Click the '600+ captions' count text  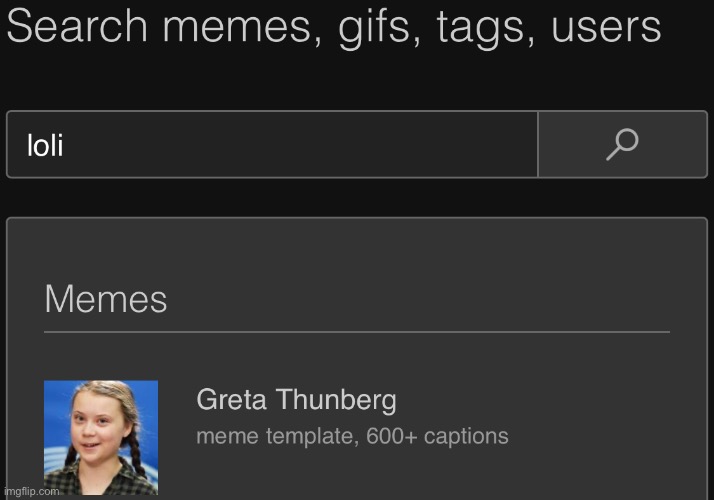click(437, 436)
